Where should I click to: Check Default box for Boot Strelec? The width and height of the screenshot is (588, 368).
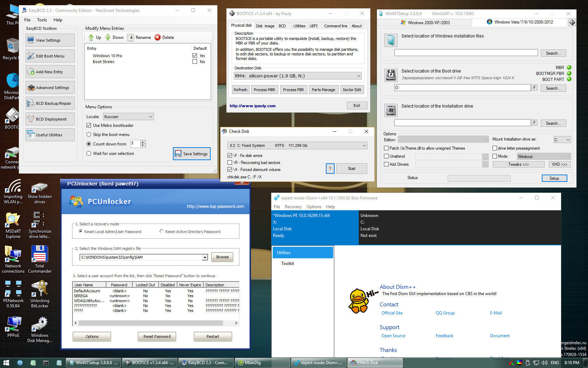point(195,62)
